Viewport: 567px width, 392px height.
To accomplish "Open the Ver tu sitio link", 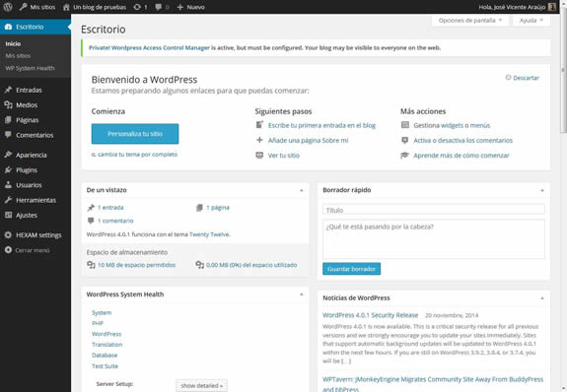I will click(284, 156).
